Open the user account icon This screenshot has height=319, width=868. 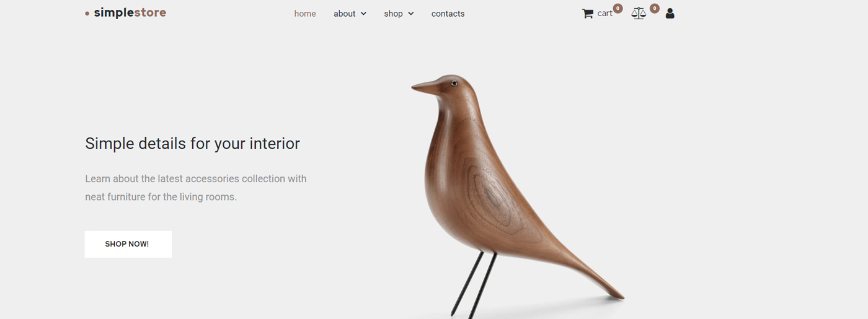[x=670, y=14]
